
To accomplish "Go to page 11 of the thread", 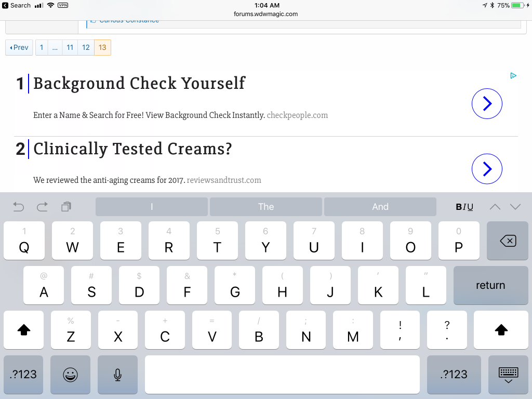I will 70,47.
